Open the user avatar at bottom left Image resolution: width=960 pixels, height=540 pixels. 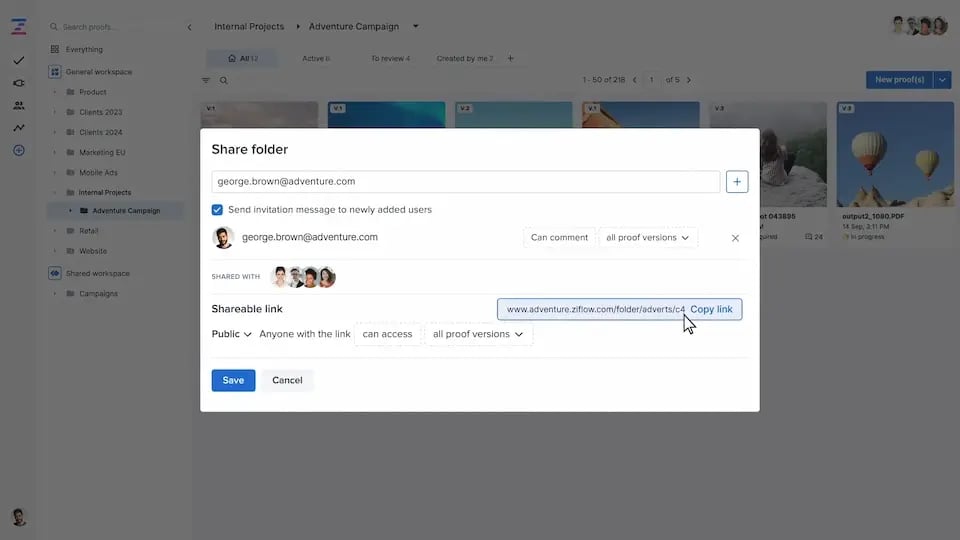[19, 517]
